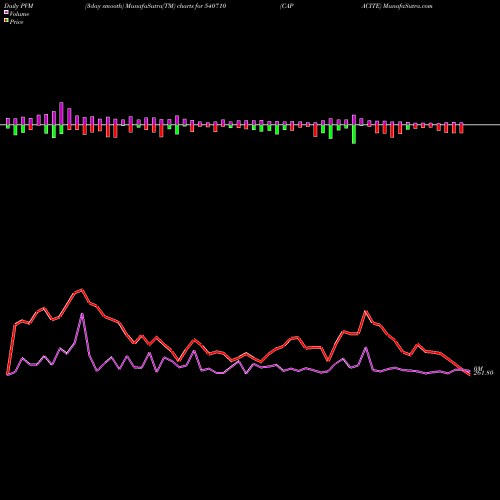Click the 0M volume value label
This screenshot has width=500, height=500.
point(478,369)
